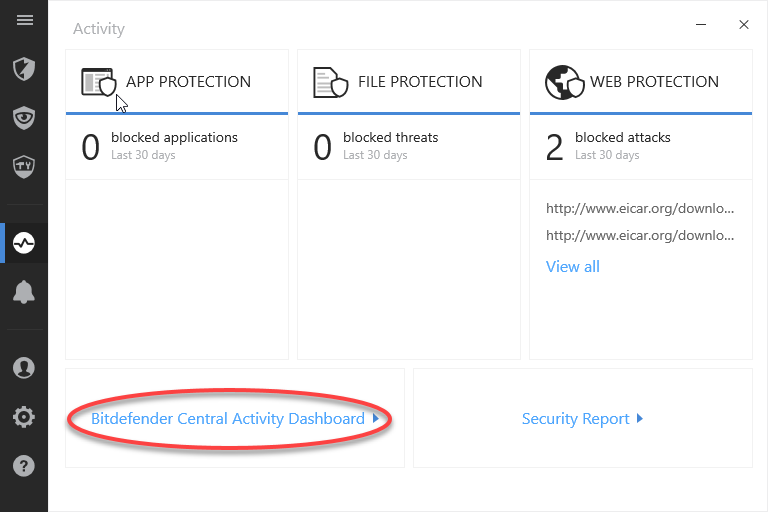Open the Security Report link

click(x=576, y=419)
